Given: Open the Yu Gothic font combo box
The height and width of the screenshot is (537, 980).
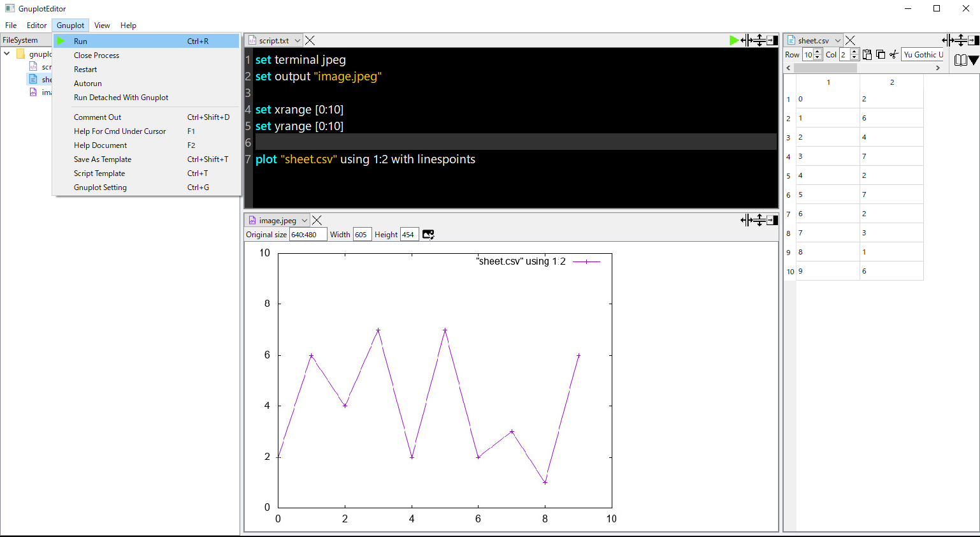Looking at the screenshot, I should tap(923, 55).
